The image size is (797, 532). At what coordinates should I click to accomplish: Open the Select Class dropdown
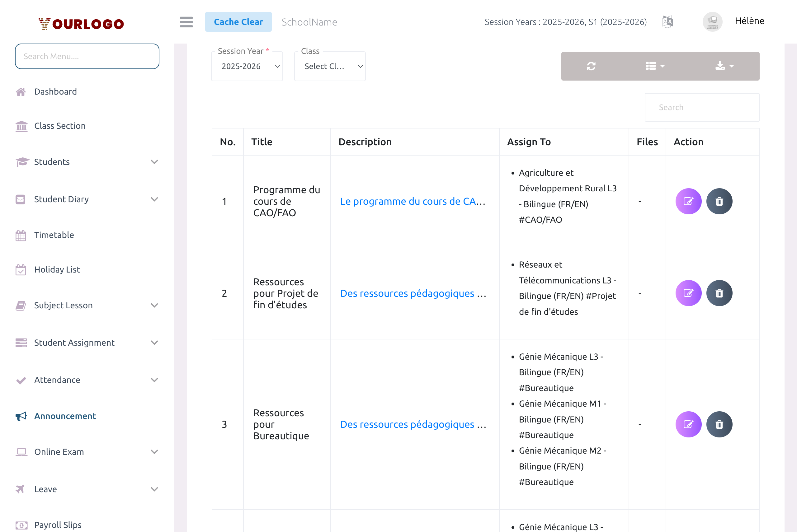pos(330,66)
